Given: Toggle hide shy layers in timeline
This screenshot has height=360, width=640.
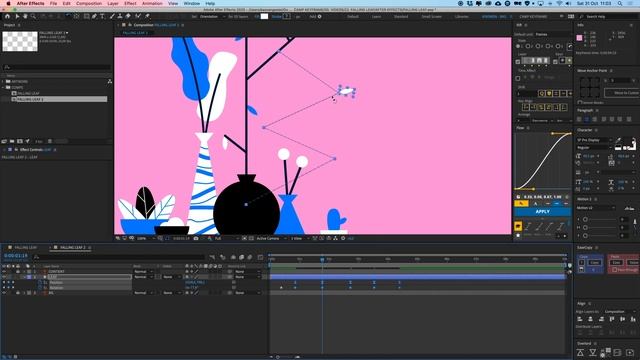Looking at the screenshot, I should (233, 257).
